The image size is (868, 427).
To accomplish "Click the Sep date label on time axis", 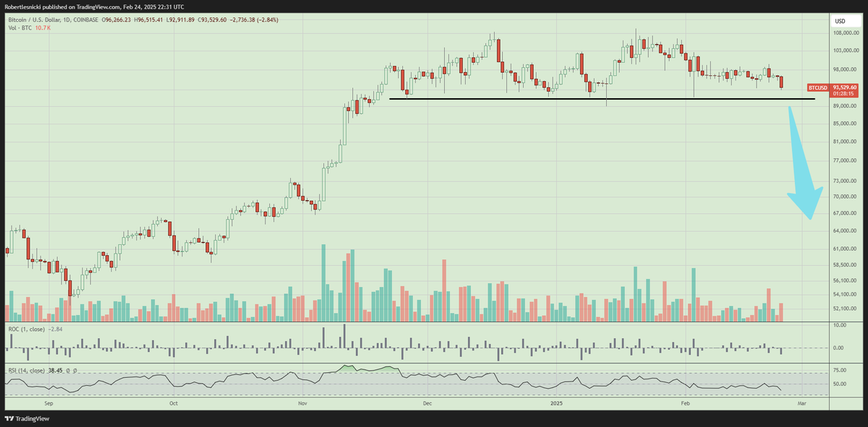I will 49,402.
